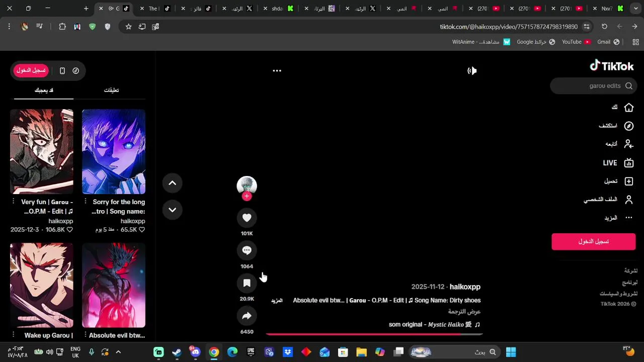Open 'som original - Mystic Haiko' sound link
644x362 pixels.
(434, 325)
